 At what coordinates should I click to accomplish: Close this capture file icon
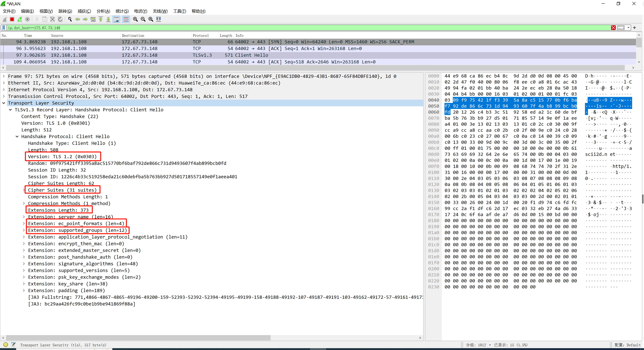(52, 19)
